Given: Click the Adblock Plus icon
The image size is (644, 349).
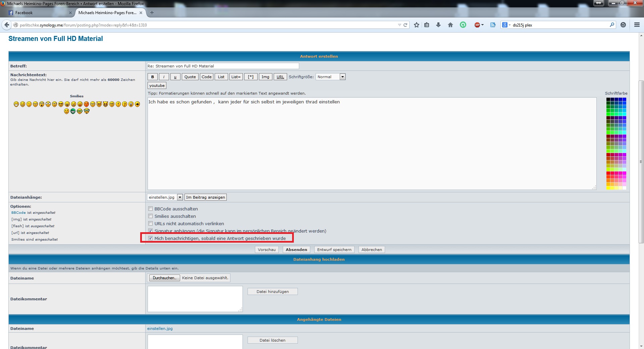Looking at the screenshot, I should [x=477, y=25].
